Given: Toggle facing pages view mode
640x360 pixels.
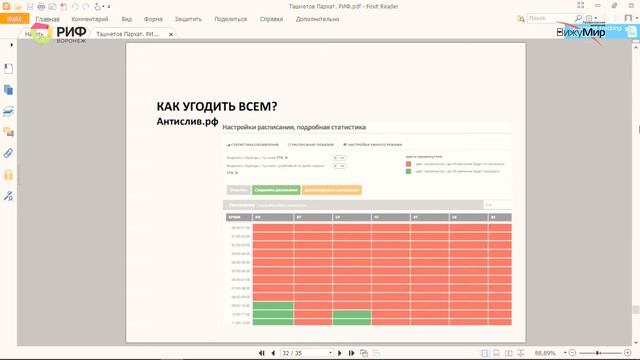Looking at the screenshot, I should pos(508,353).
